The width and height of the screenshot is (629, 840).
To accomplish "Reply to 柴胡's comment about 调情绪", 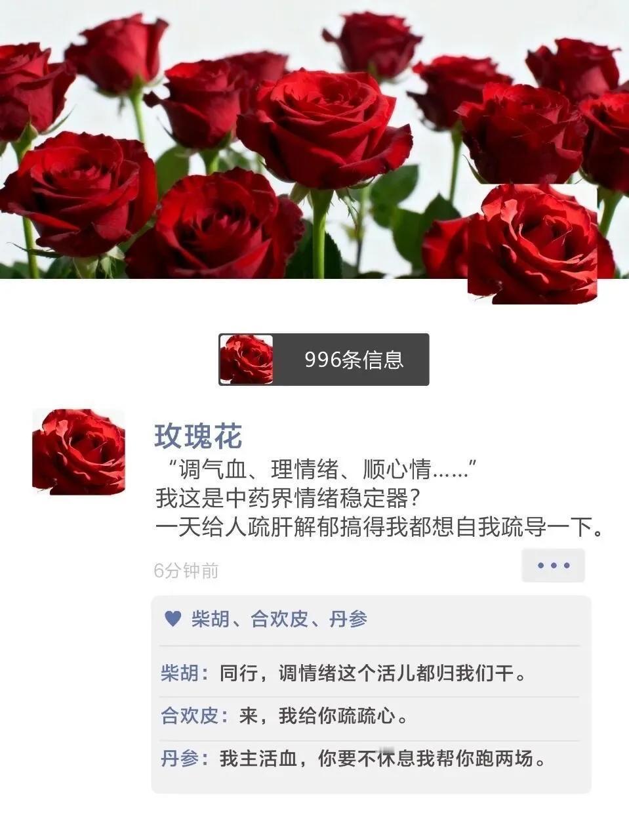I will click(x=372, y=674).
